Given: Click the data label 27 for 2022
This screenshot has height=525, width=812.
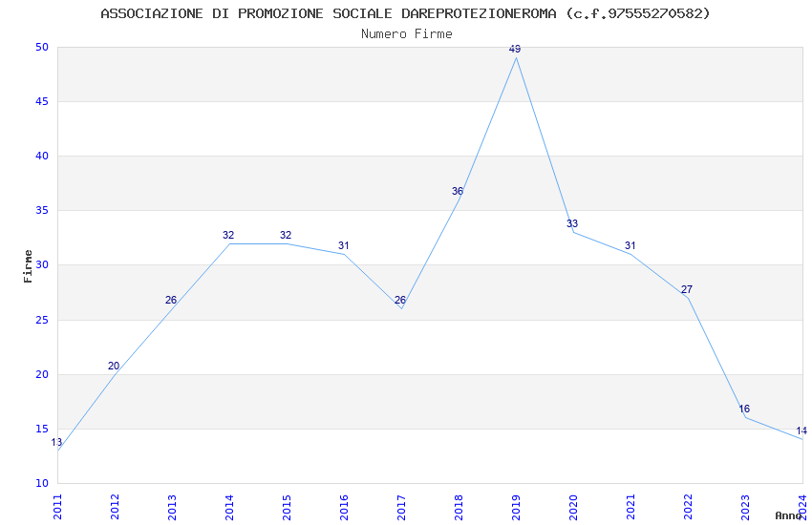Looking at the screenshot, I should [x=687, y=289].
